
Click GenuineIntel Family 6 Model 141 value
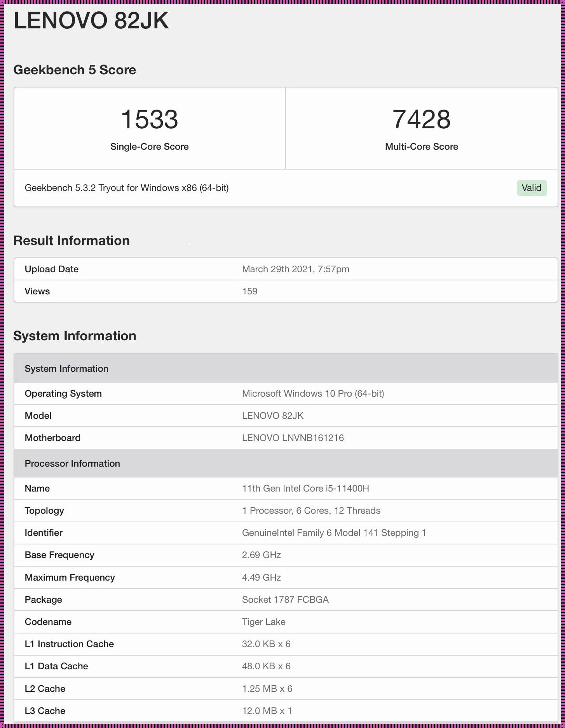coord(334,533)
